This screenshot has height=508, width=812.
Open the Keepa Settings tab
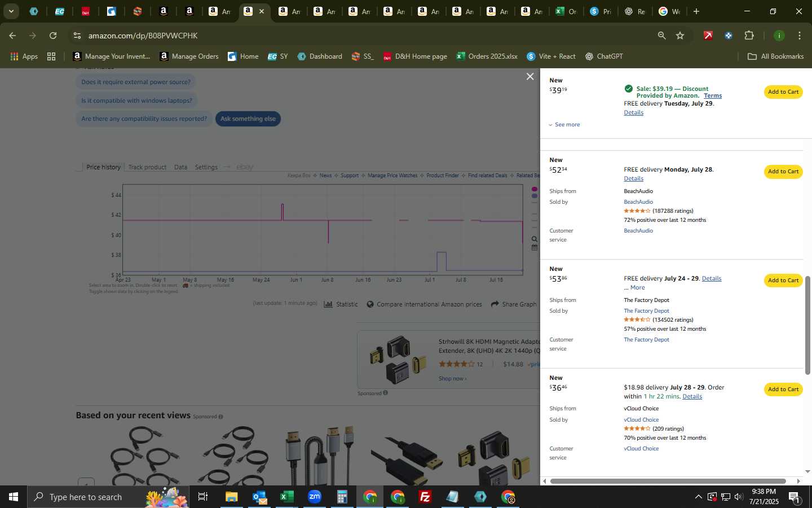[206, 167]
